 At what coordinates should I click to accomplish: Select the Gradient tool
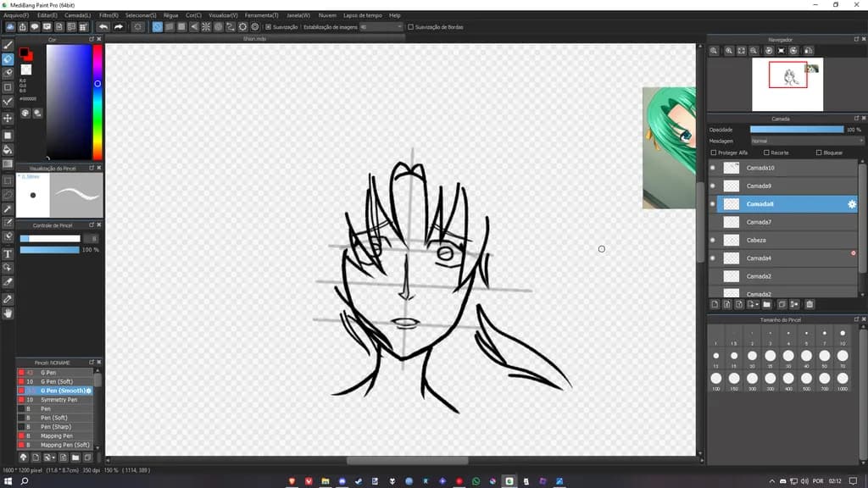(8, 164)
